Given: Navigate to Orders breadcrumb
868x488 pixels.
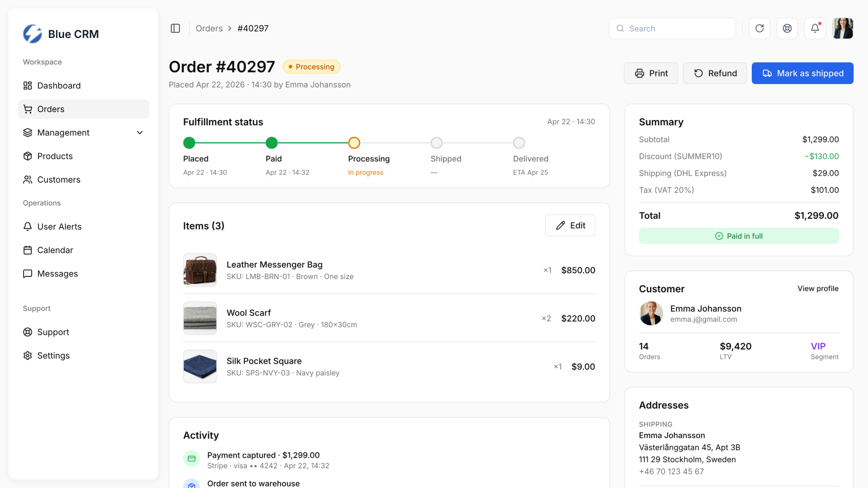Looking at the screenshot, I should click(x=209, y=28).
